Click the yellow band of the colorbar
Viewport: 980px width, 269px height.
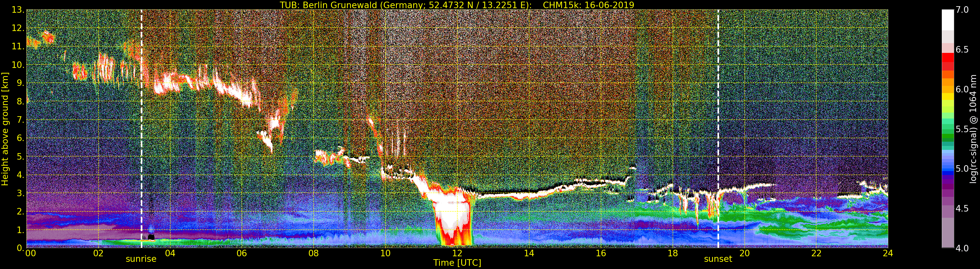click(948, 97)
